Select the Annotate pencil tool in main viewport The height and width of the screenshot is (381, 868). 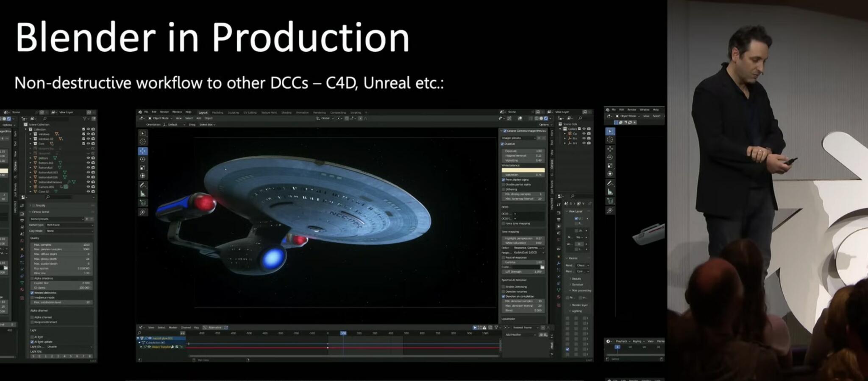143,185
